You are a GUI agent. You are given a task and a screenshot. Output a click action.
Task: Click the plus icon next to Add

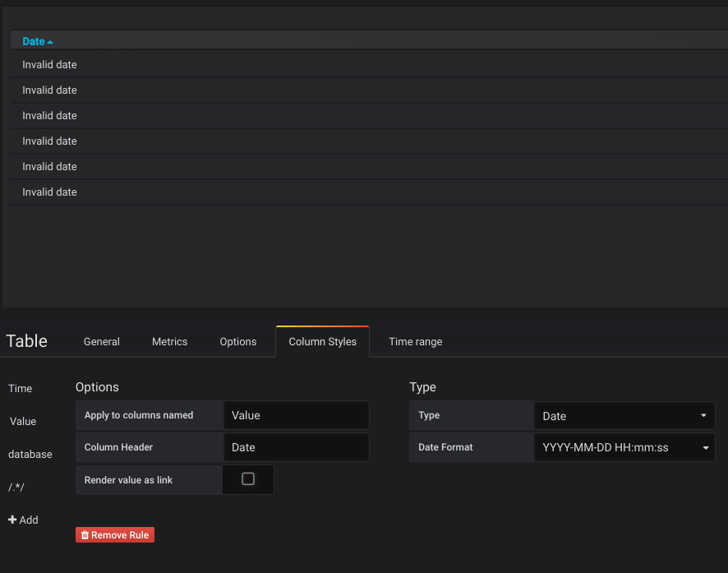pyautogui.click(x=12, y=520)
